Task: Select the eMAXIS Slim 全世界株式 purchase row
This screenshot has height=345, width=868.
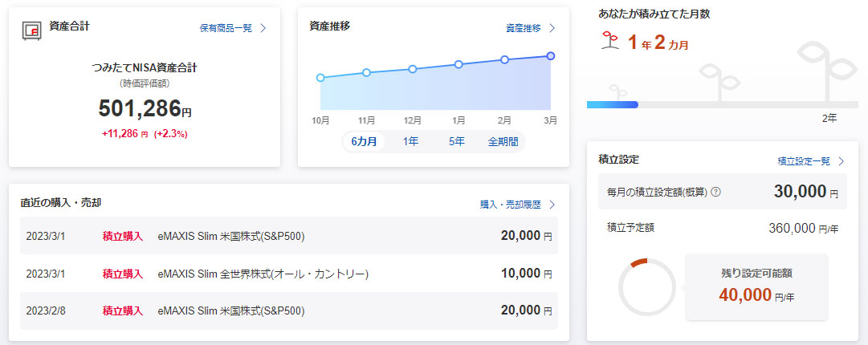Action: (289, 274)
